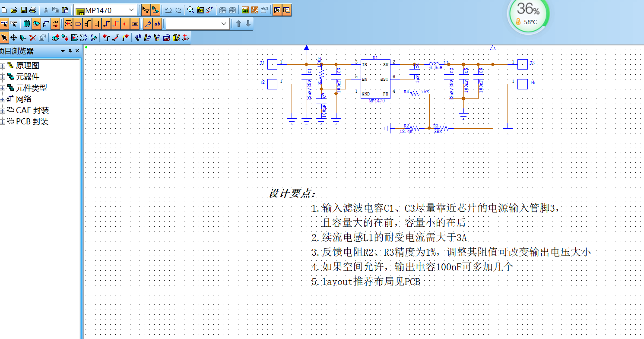Select Anything filter button

[4, 24]
